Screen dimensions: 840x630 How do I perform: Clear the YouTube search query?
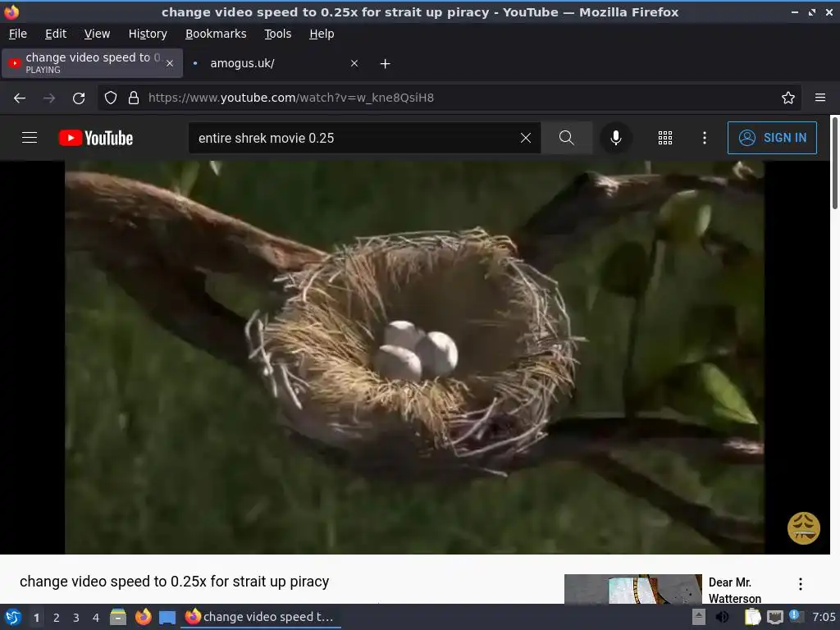(526, 138)
